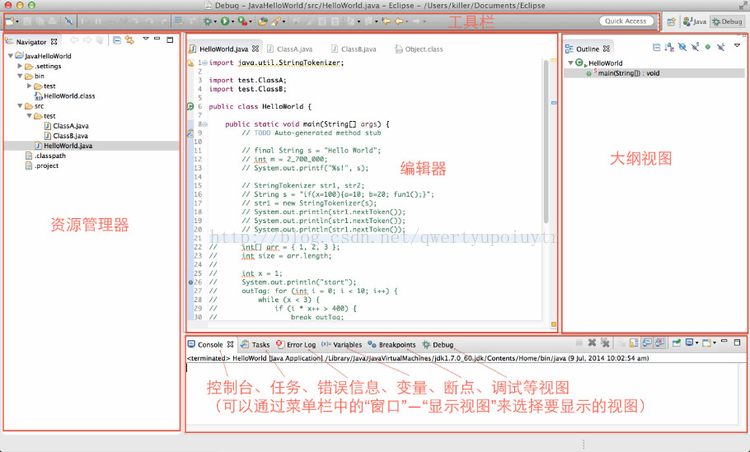Click the New wizard icon in main toolbar

point(8,22)
